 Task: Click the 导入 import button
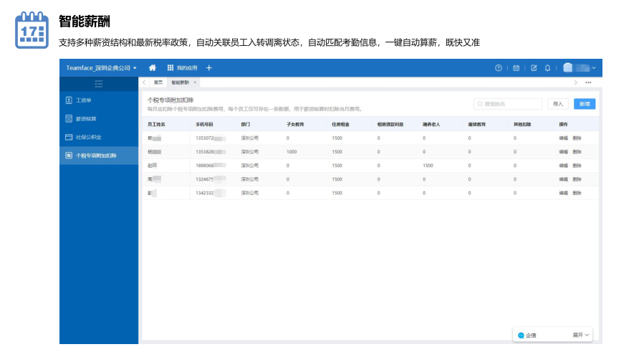(558, 104)
